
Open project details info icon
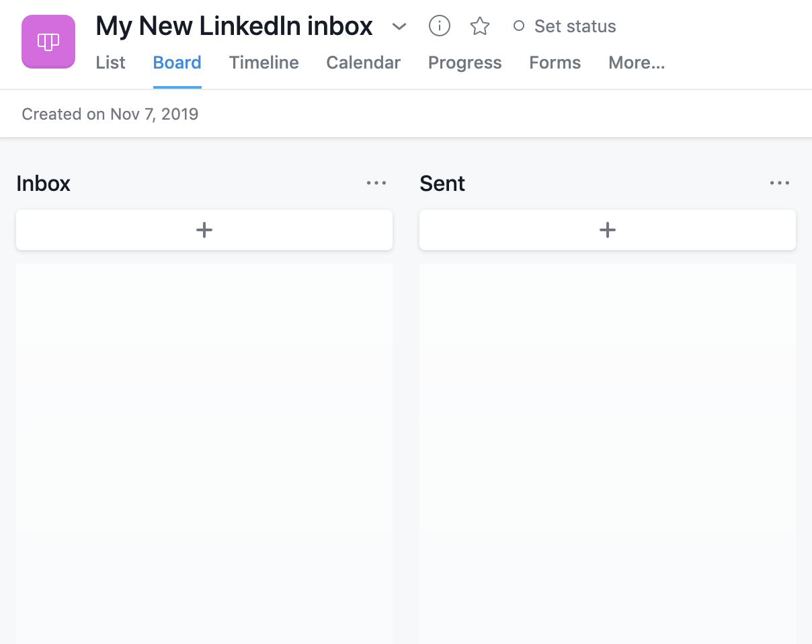click(x=439, y=26)
